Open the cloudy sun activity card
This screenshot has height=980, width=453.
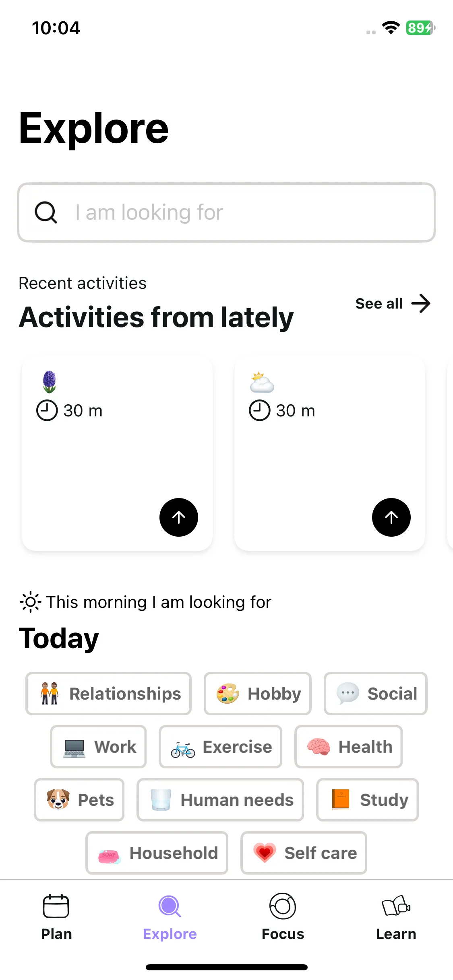tap(330, 453)
